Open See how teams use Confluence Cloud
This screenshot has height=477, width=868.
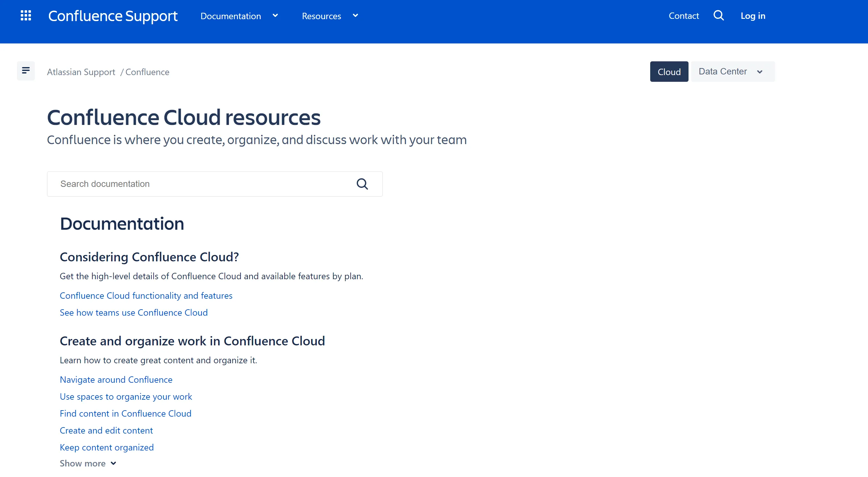[x=133, y=312]
